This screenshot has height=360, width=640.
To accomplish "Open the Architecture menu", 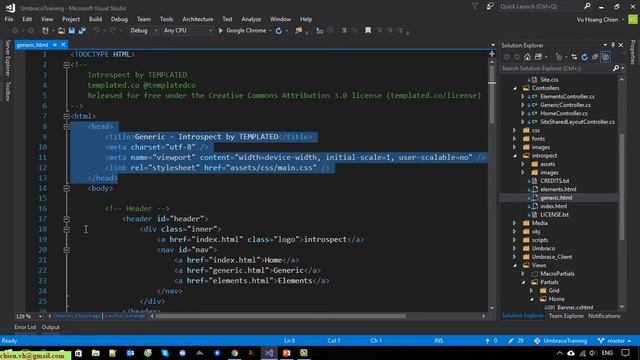I will (198, 19).
